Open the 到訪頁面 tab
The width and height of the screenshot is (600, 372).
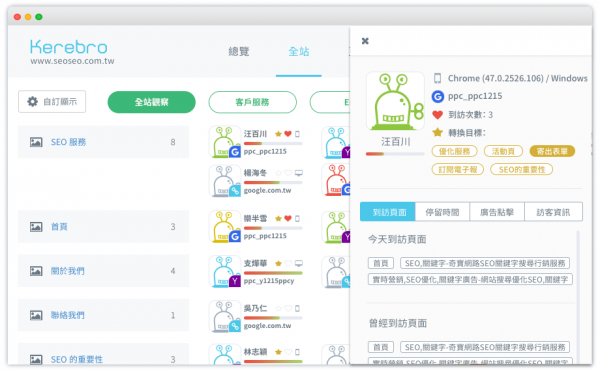(388, 212)
